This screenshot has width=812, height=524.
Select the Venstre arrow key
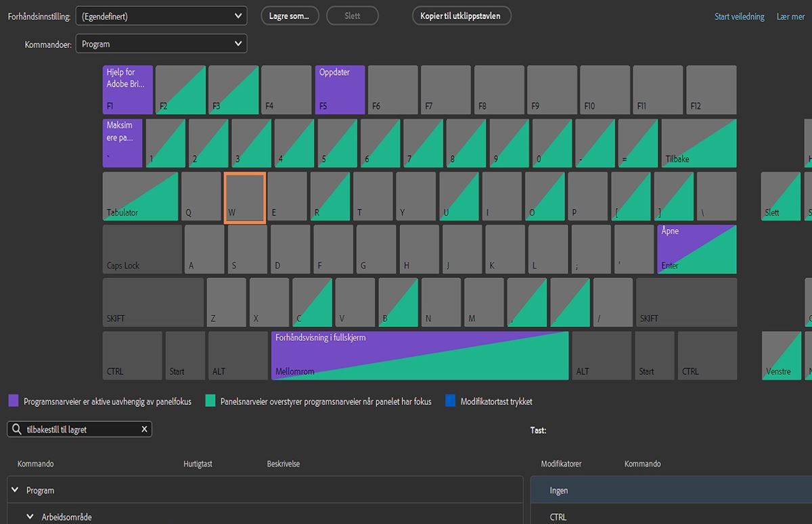[x=781, y=356]
